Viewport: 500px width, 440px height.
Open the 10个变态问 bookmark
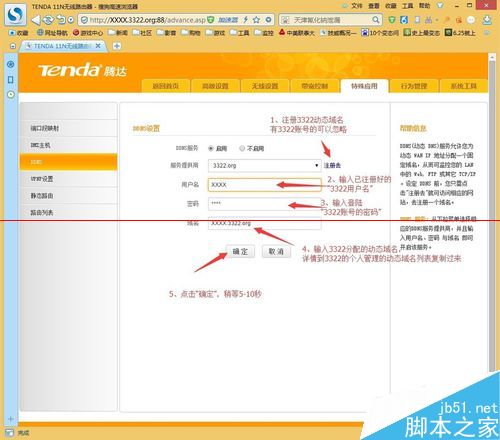380,33
